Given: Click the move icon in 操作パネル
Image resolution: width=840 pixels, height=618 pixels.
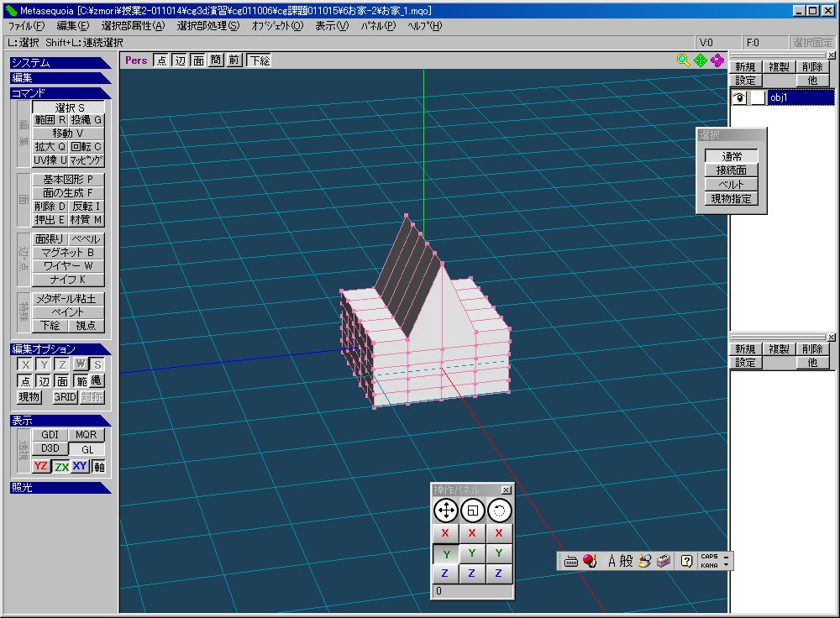Looking at the screenshot, I should 446,511.
